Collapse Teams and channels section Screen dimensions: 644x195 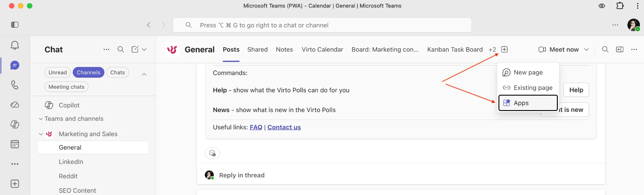point(41,119)
